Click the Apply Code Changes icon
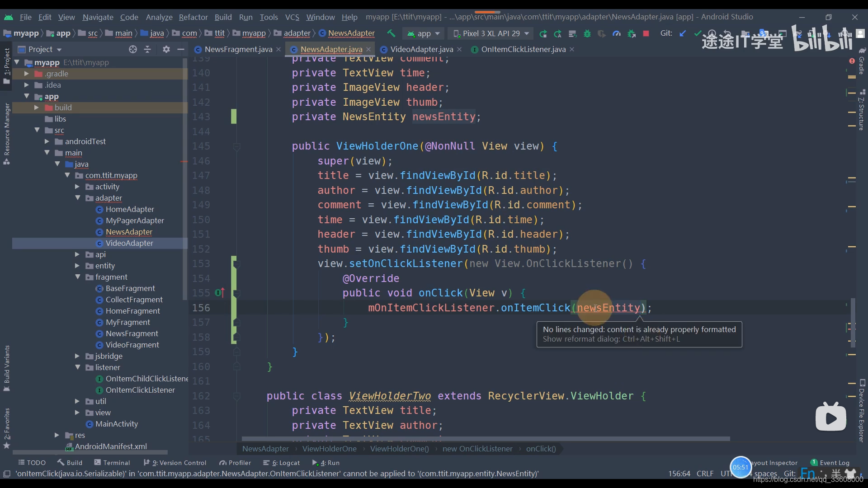 (x=572, y=33)
